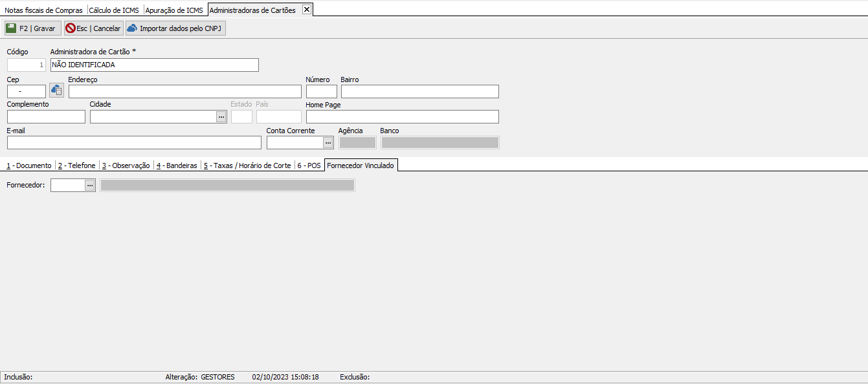Image resolution: width=868 pixels, height=384 pixels.
Task: Click the Endereço input field
Action: pyautogui.click(x=184, y=91)
